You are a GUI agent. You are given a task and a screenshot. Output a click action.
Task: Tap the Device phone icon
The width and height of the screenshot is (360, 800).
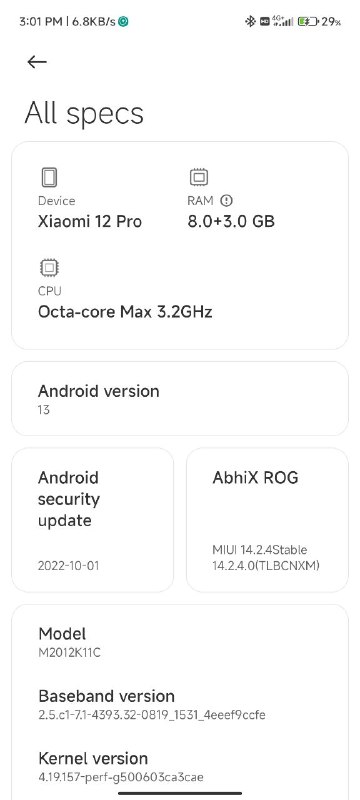click(49, 178)
